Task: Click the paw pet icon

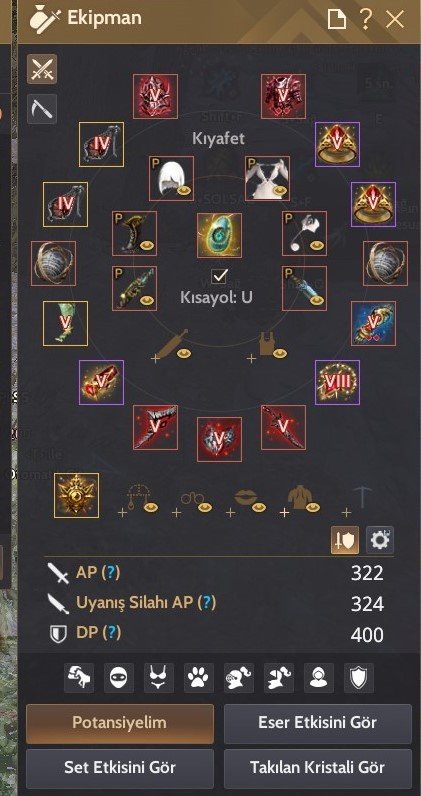Action: click(x=199, y=678)
